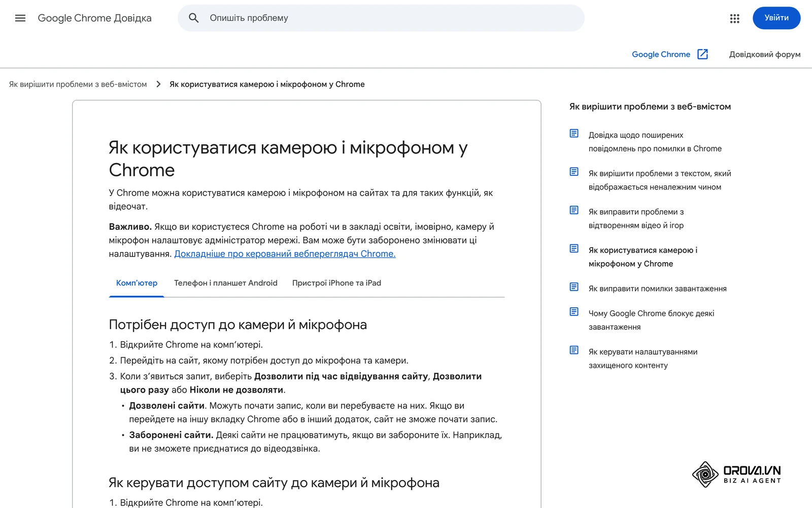Open 'Докладніше про керований вебпереглядач Chrome' link
The width and height of the screenshot is (812, 508).
click(285, 254)
